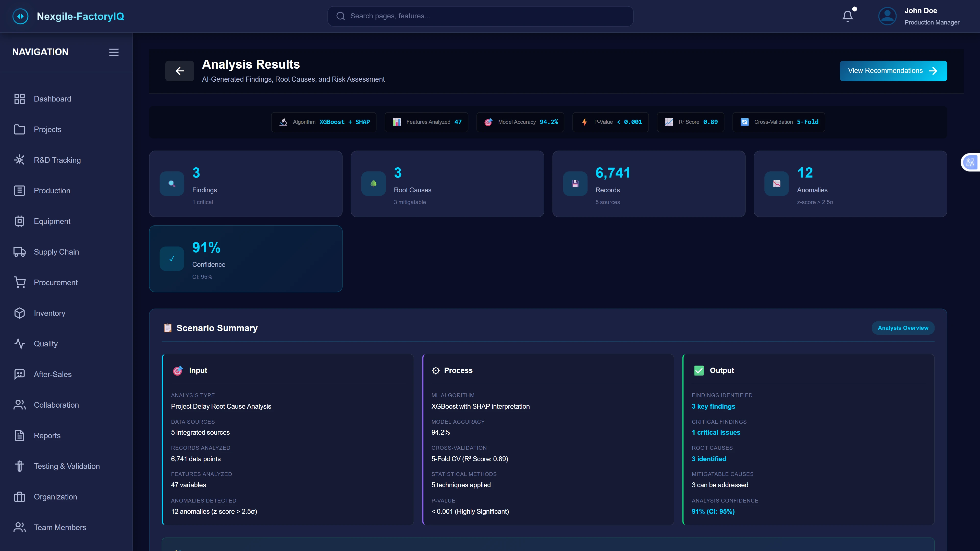Click the View Recommendations button
This screenshot has height=551, width=980.
(x=893, y=71)
